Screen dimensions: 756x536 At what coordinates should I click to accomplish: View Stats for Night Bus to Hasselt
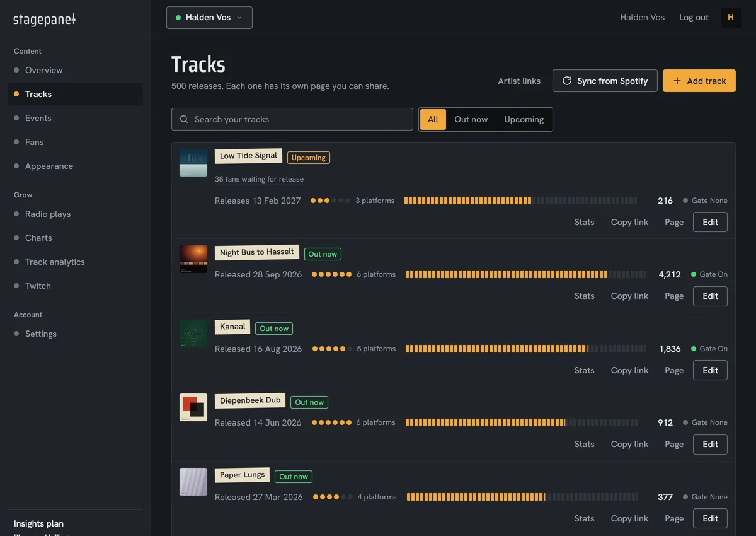pyautogui.click(x=584, y=296)
